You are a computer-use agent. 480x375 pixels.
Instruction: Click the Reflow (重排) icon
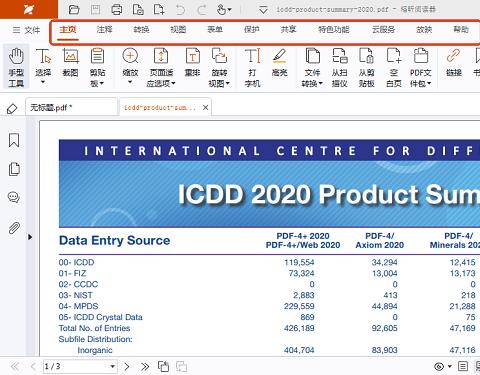(192, 56)
